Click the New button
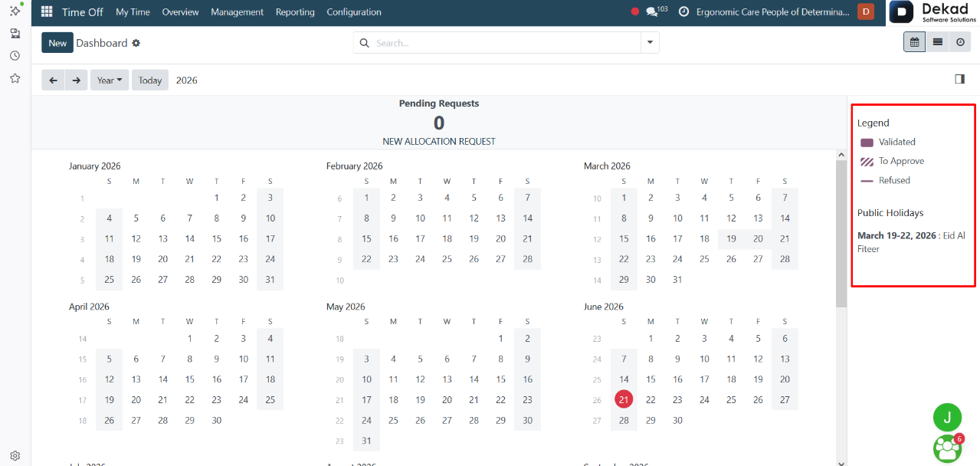Screen dimensions: 980x466 pos(57,43)
